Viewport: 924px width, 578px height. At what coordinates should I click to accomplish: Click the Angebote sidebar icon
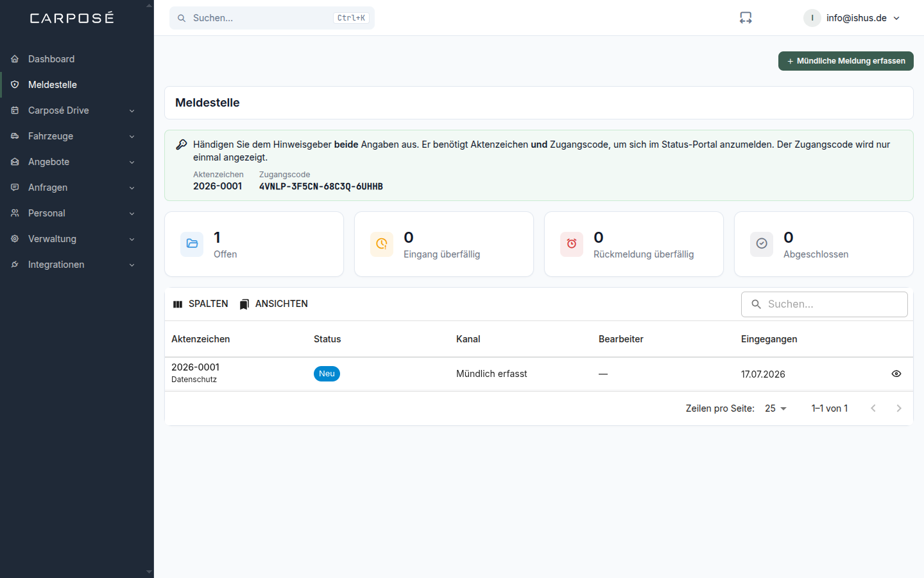tap(15, 162)
